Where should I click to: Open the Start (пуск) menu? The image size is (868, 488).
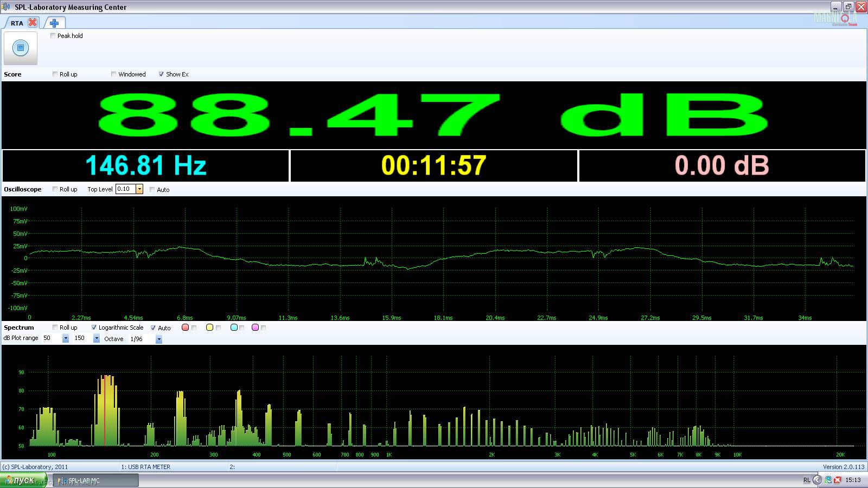[23, 480]
